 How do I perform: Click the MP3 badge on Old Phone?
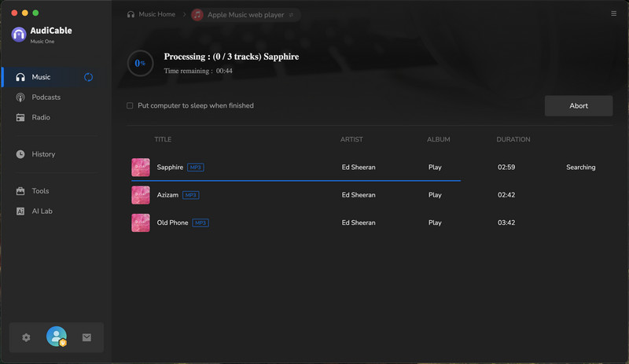pyautogui.click(x=200, y=222)
